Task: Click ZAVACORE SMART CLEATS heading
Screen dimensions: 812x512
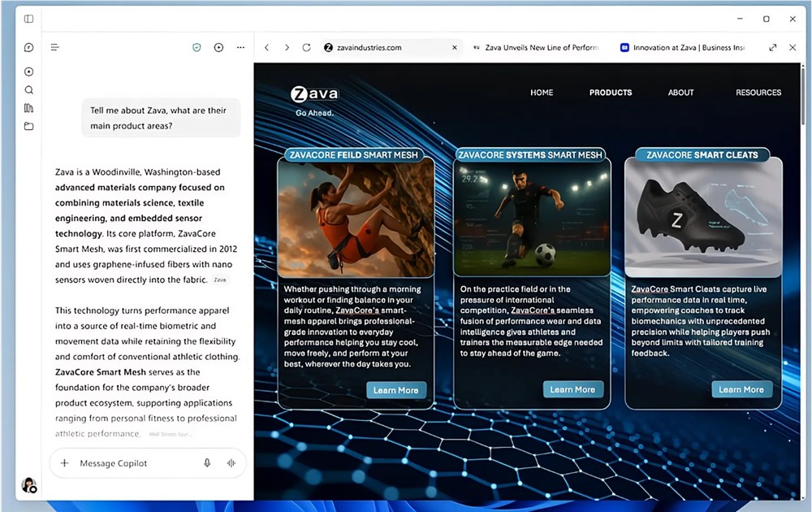Action: click(702, 155)
